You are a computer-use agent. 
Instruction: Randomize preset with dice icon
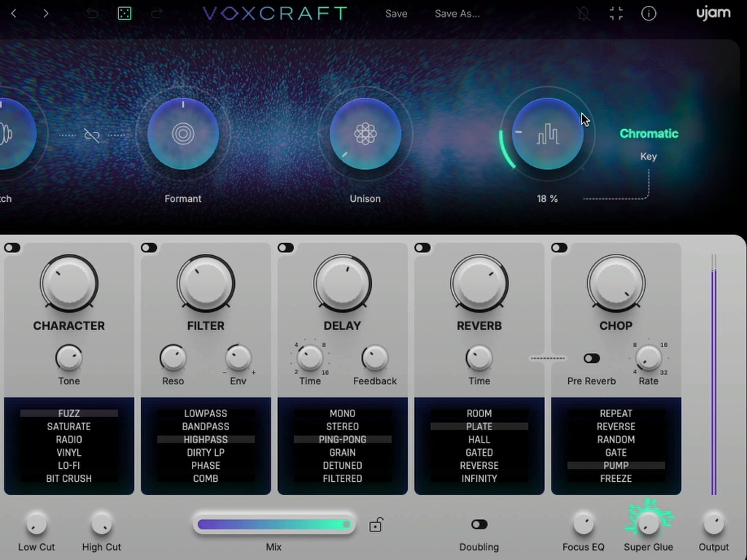(x=125, y=13)
